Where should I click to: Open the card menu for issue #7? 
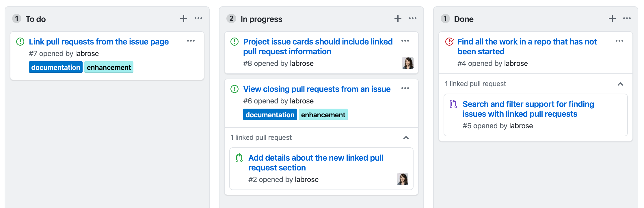click(191, 41)
